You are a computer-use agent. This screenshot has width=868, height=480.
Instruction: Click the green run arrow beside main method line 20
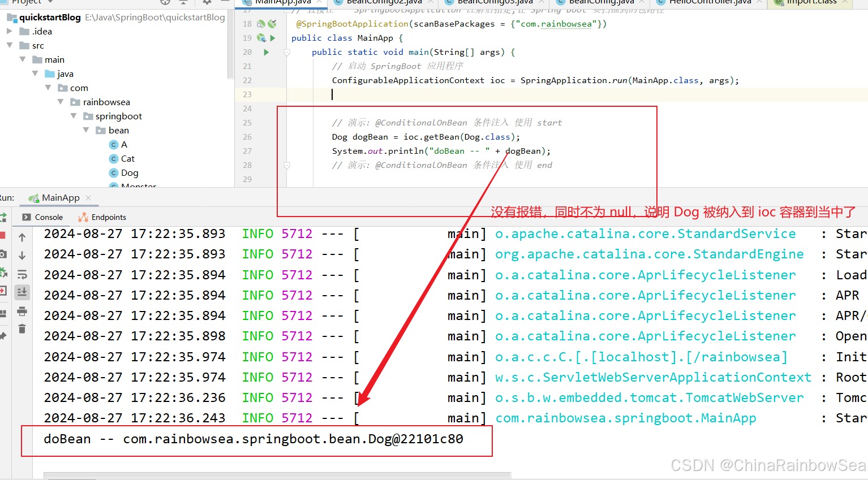pyautogui.click(x=267, y=52)
